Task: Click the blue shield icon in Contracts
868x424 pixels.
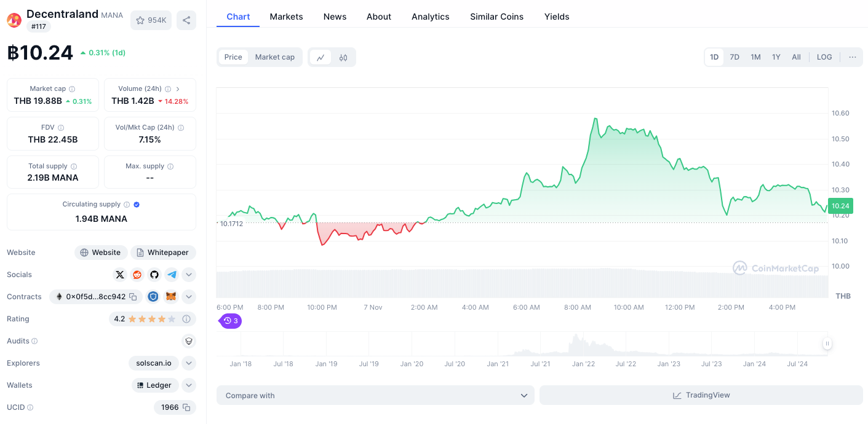Action: (153, 297)
